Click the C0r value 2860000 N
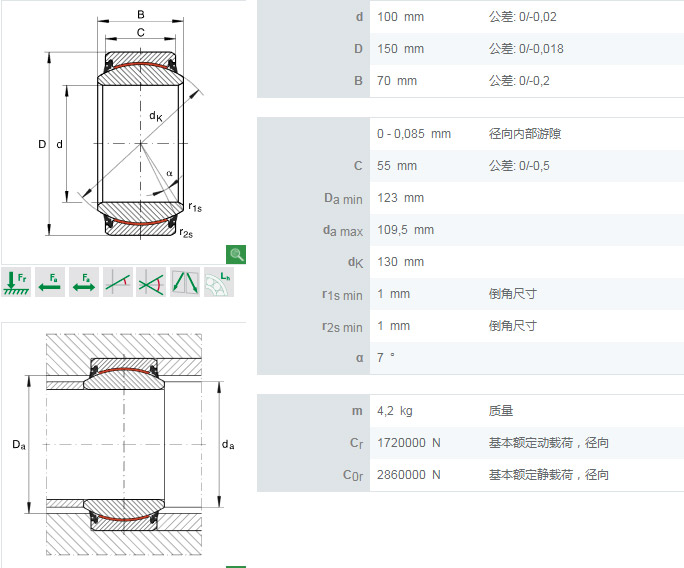Image resolution: width=684 pixels, height=568 pixels. point(409,475)
